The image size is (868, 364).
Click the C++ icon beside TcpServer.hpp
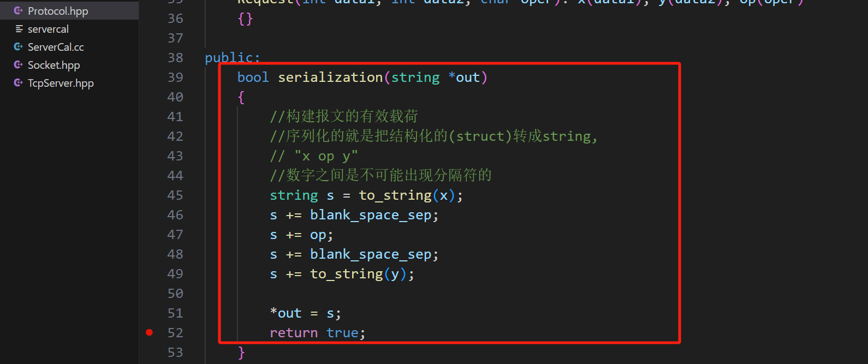coord(19,83)
